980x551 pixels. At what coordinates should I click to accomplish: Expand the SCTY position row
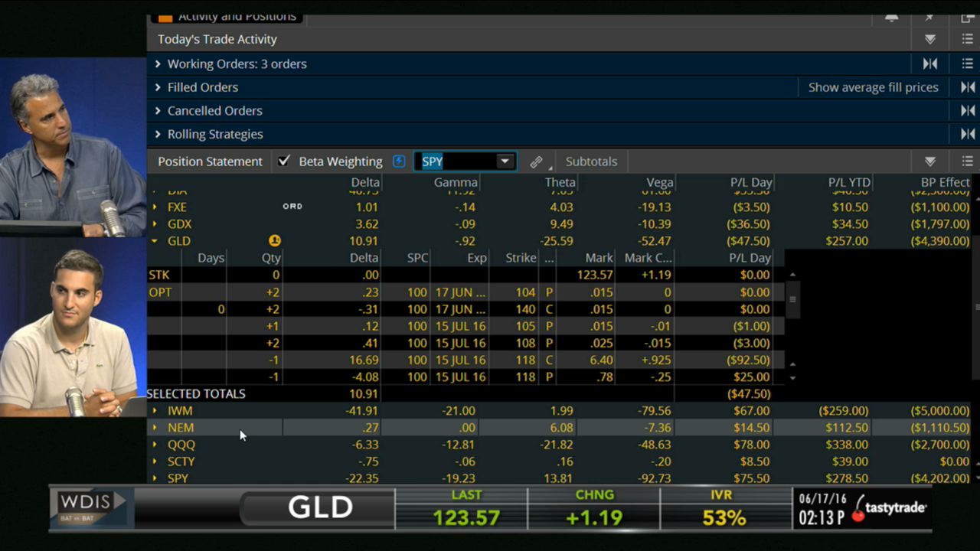tap(155, 461)
